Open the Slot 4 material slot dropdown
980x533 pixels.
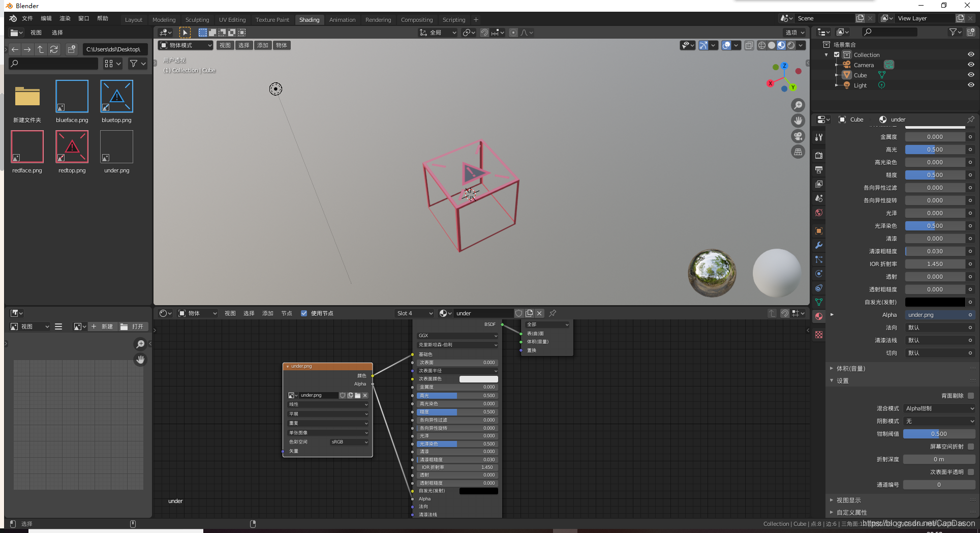tap(415, 313)
